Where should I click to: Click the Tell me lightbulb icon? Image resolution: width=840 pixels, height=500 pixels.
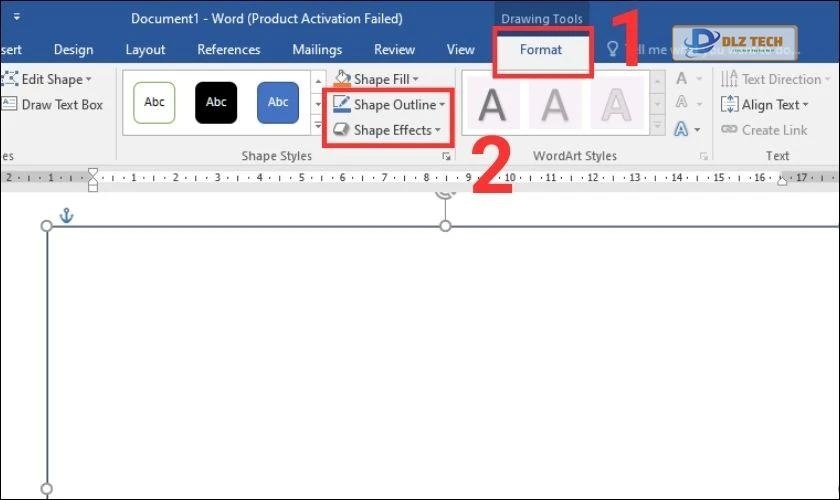612,49
